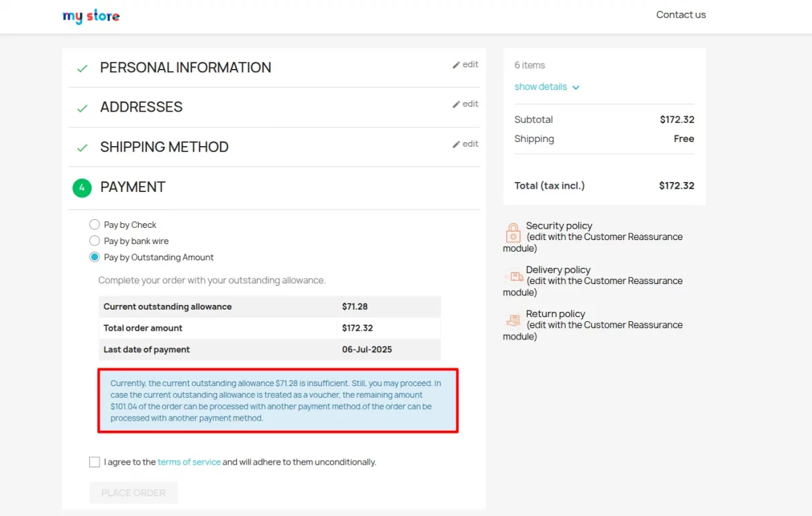Open the terms of service link

(189, 462)
